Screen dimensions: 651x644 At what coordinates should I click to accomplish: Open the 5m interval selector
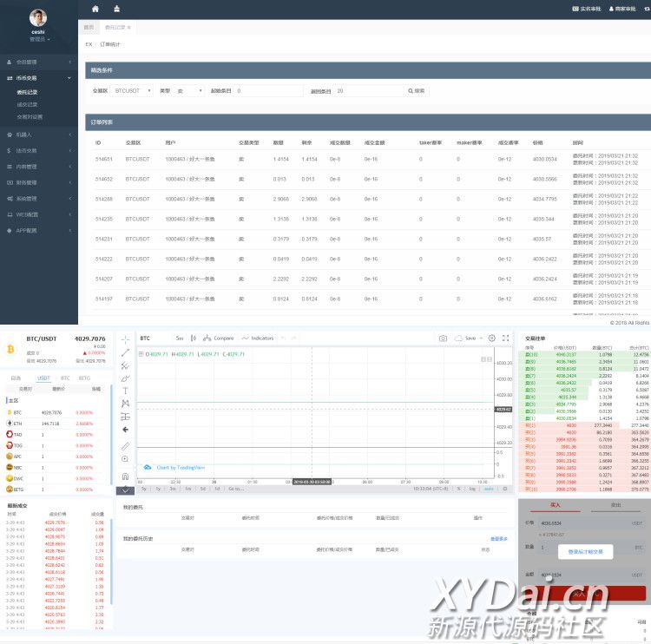[x=180, y=338]
